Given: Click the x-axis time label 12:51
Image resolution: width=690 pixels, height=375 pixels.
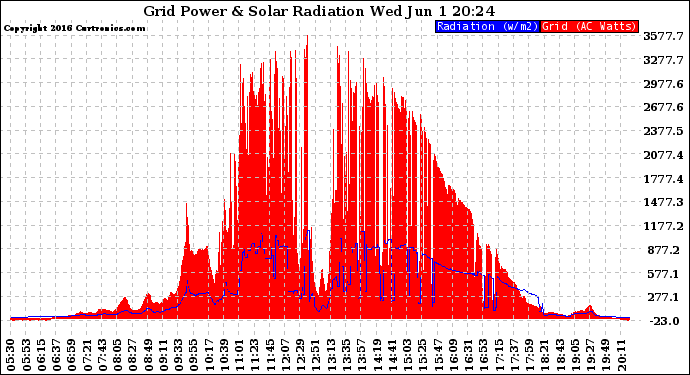Looking at the screenshot, I should coord(316,355).
